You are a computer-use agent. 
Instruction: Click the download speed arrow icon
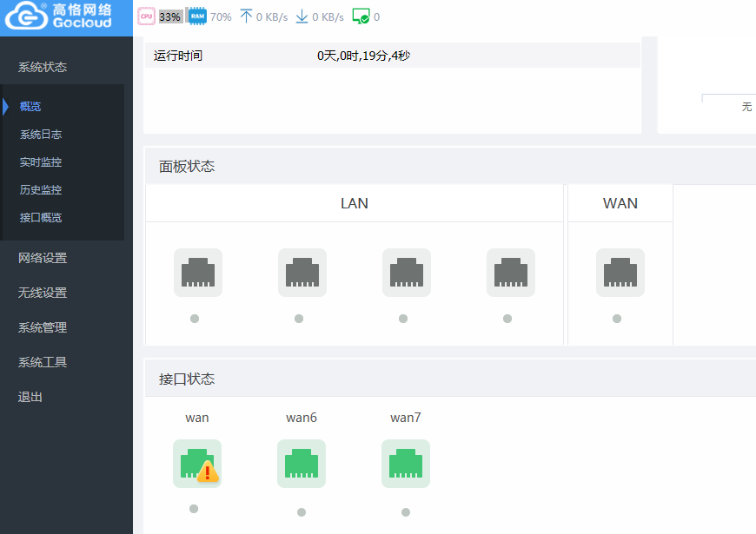302,16
